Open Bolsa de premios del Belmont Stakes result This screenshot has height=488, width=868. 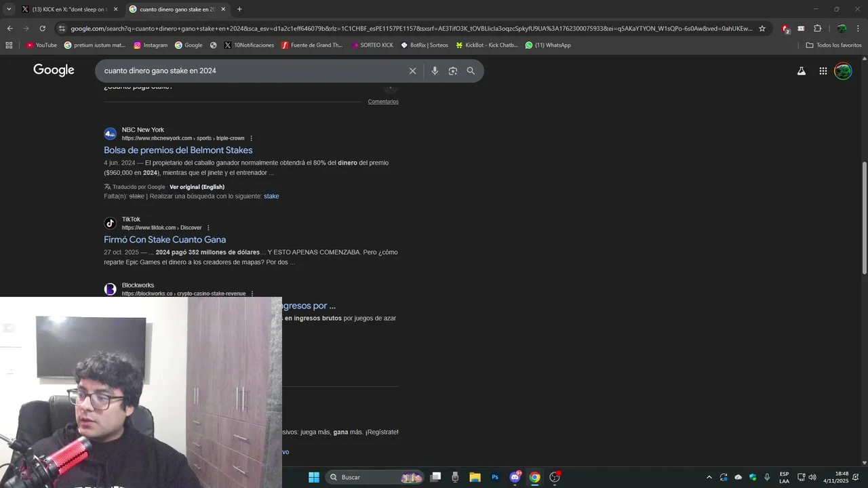click(x=178, y=150)
